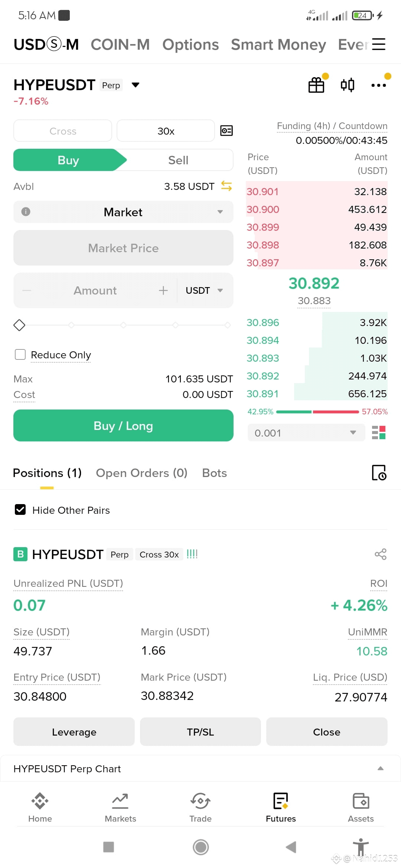Tap the Android back triangle
401x868 pixels.
click(x=291, y=847)
